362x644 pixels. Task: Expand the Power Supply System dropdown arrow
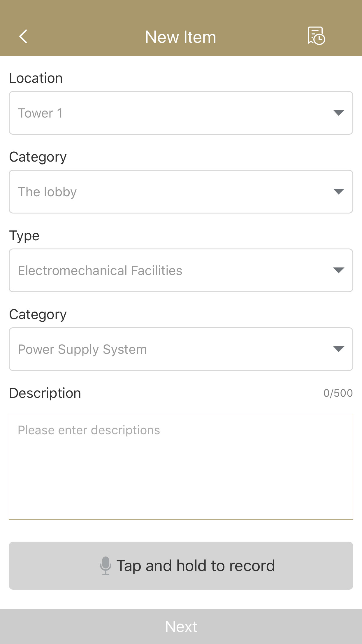click(339, 349)
